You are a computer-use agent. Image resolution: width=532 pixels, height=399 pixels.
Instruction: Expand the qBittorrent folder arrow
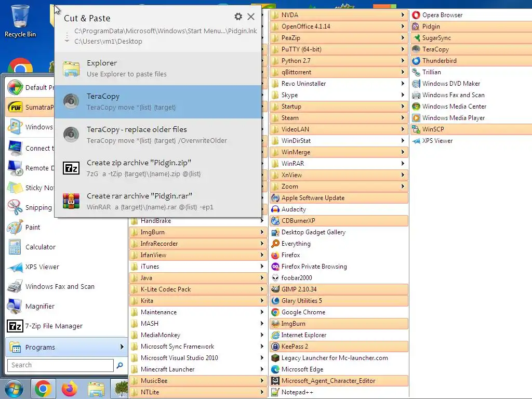pos(403,72)
